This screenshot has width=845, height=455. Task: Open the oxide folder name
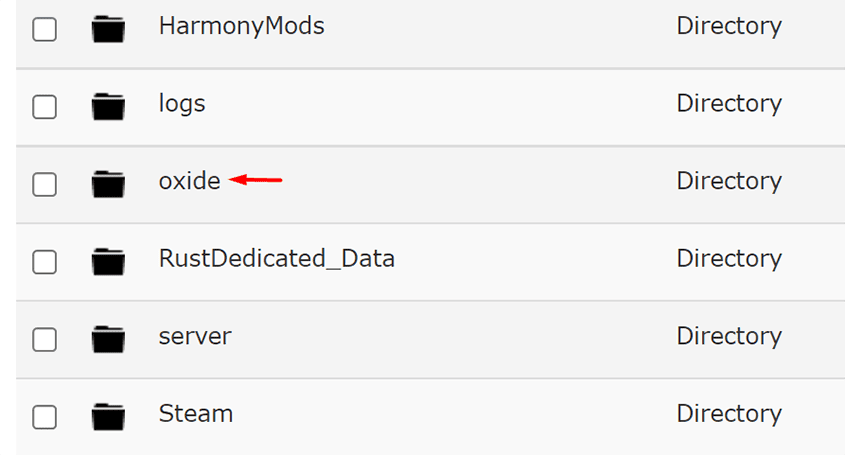click(189, 181)
